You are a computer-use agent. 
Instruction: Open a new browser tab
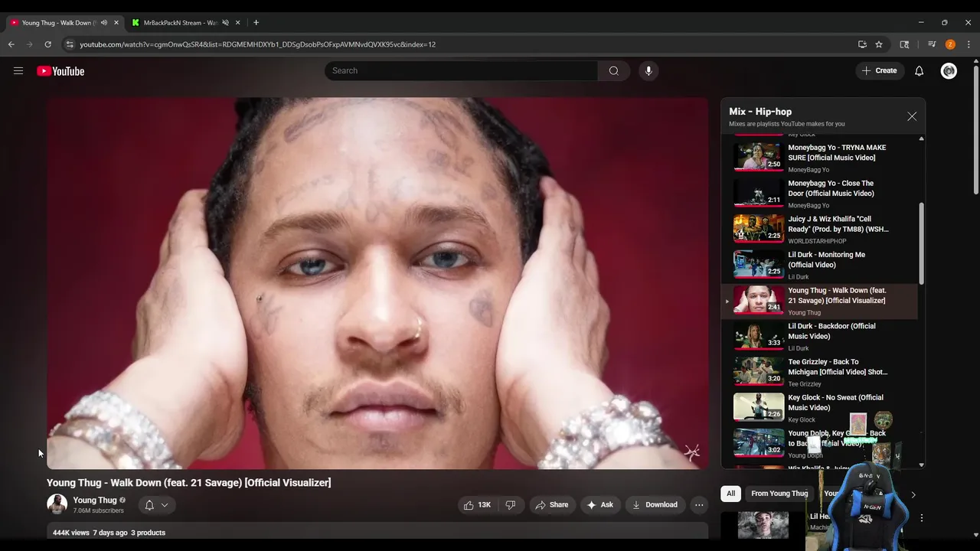click(x=256, y=23)
